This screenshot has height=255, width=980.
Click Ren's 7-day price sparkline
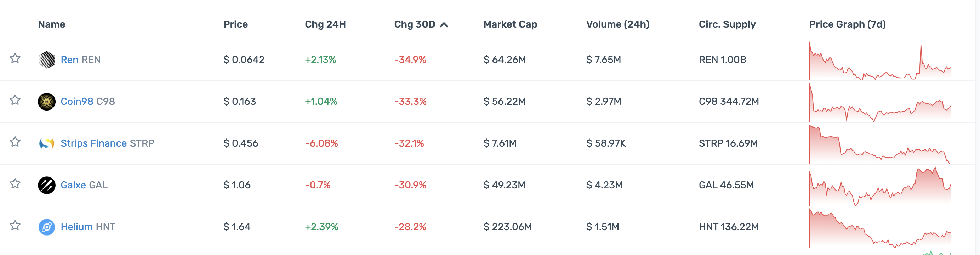(x=879, y=61)
